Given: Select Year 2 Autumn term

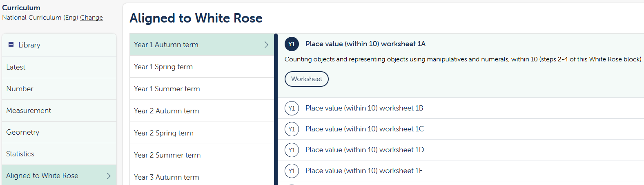Looking at the screenshot, I should pyautogui.click(x=202, y=111).
